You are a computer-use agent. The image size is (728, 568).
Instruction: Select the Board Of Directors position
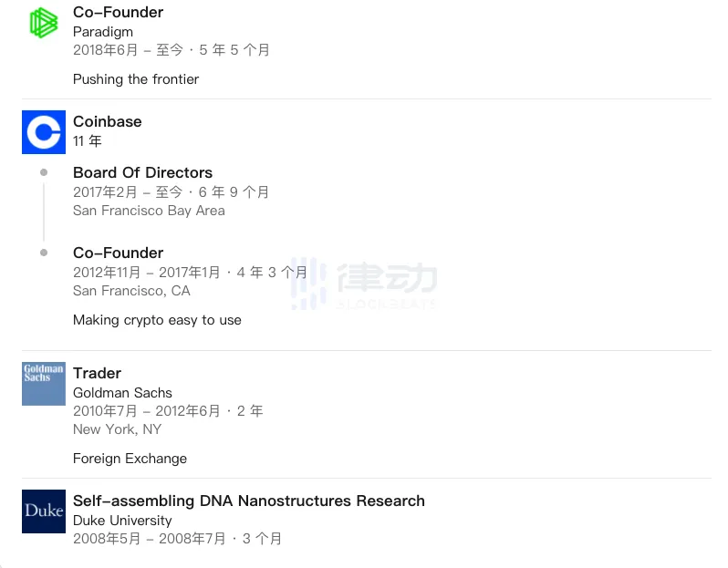point(142,172)
